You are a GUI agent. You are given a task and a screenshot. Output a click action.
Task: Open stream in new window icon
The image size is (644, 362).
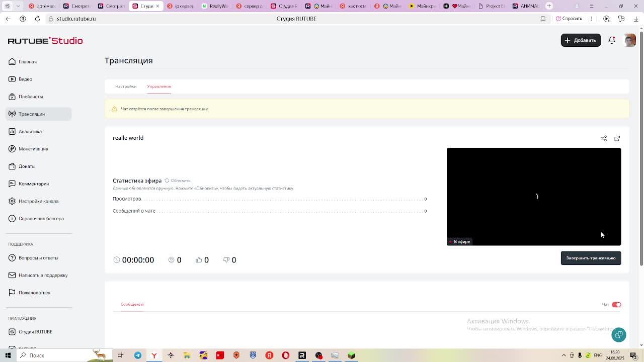617,138
